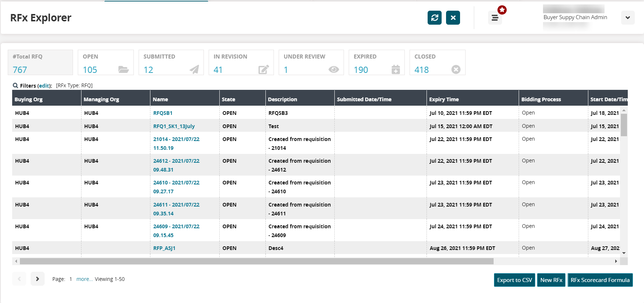This screenshot has height=303, width=644.
Task: Click the Open folder icon tile
Action: tap(123, 70)
